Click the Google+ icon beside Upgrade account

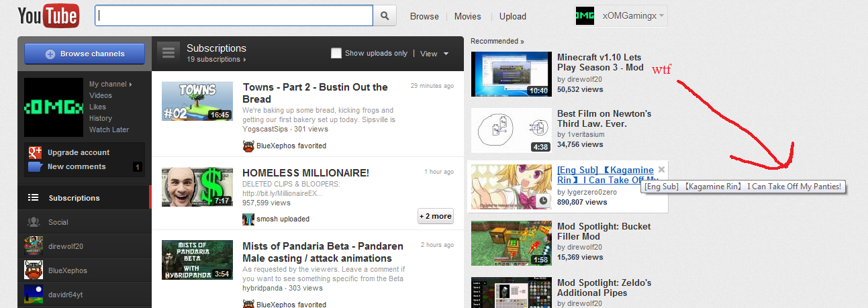(36, 152)
